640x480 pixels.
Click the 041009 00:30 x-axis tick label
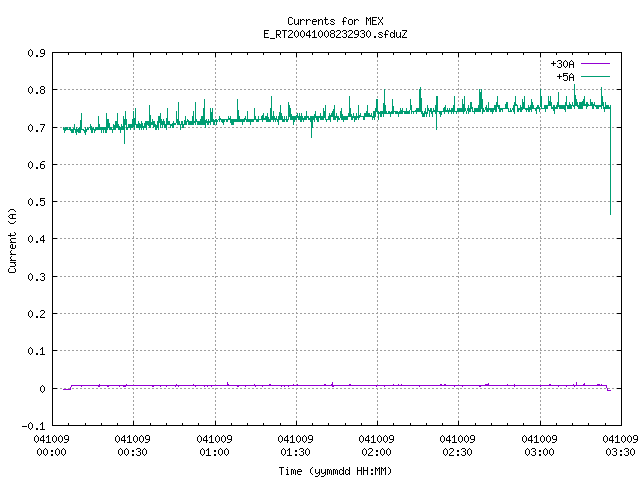click(133, 446)
